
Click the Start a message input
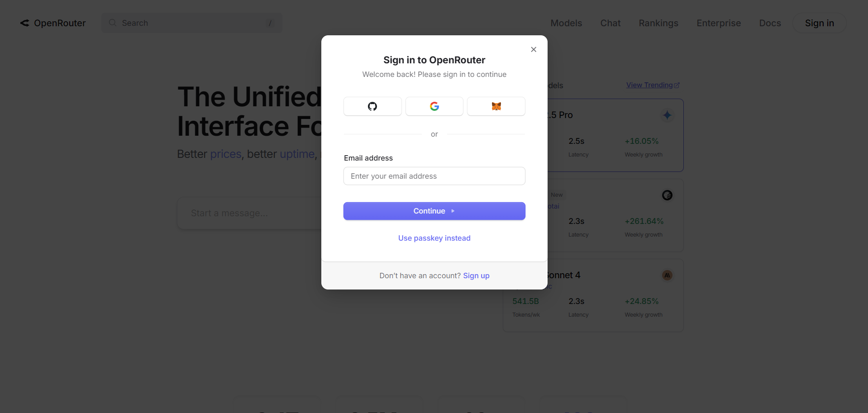[x=249, y=213]
